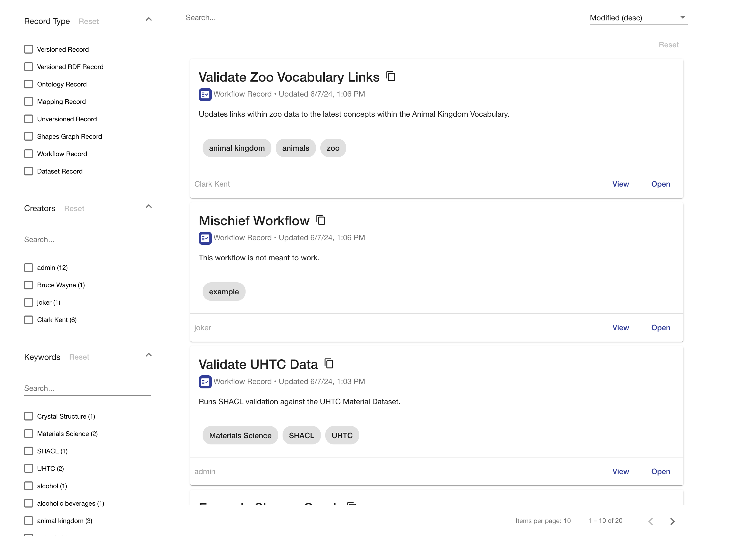The width and height of the screenshot is (756, 538).
Task: Check the joker creator filter
Action: coord(29,302)
